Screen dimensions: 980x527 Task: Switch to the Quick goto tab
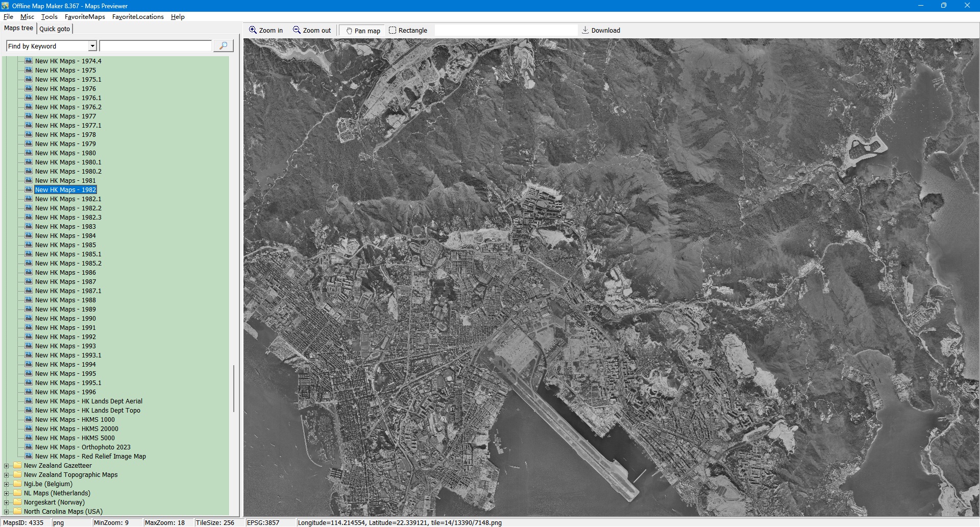[55, 29]
